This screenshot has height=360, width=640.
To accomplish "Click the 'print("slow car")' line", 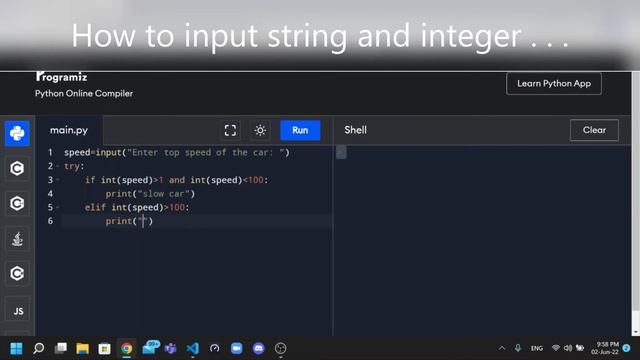I will coord(150,194).
